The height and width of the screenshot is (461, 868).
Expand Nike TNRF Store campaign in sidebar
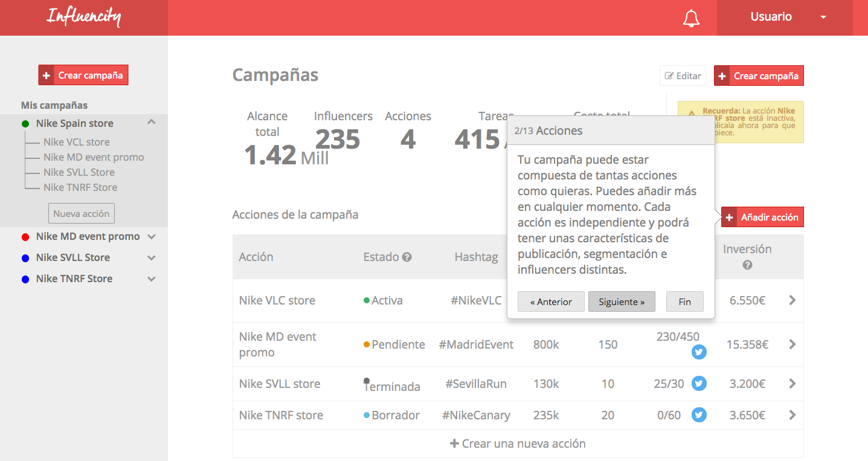(152, 279)
